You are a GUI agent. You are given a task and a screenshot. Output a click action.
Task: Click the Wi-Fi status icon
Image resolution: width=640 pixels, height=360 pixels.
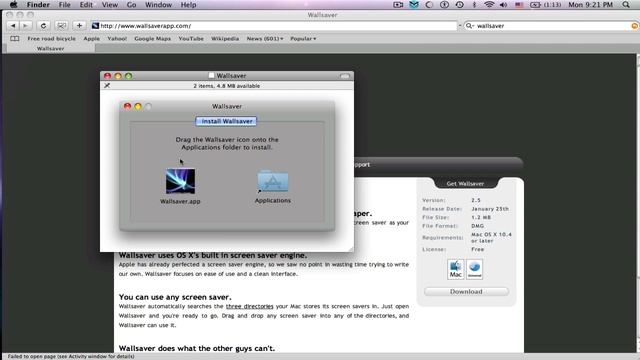(x=489, y=5)
